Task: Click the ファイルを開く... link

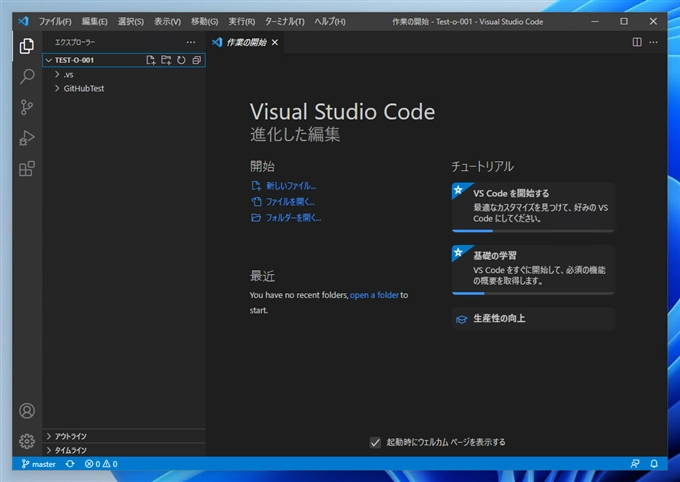Action: click(290, 202)
